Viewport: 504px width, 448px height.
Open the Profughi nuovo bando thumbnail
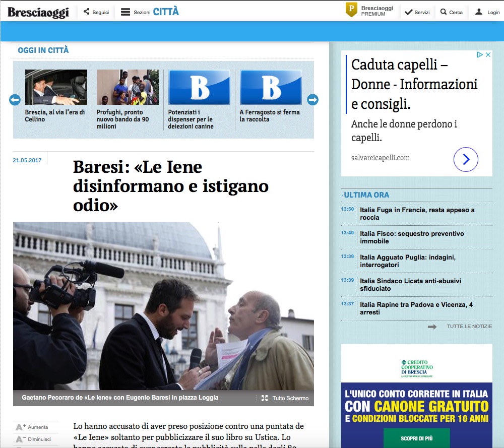click(128, 87)
